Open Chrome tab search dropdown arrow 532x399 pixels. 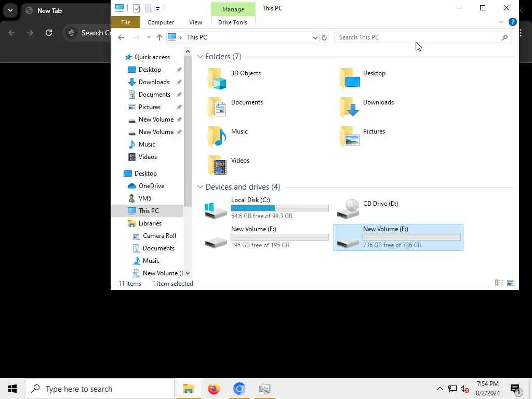[x=10, y=10]
